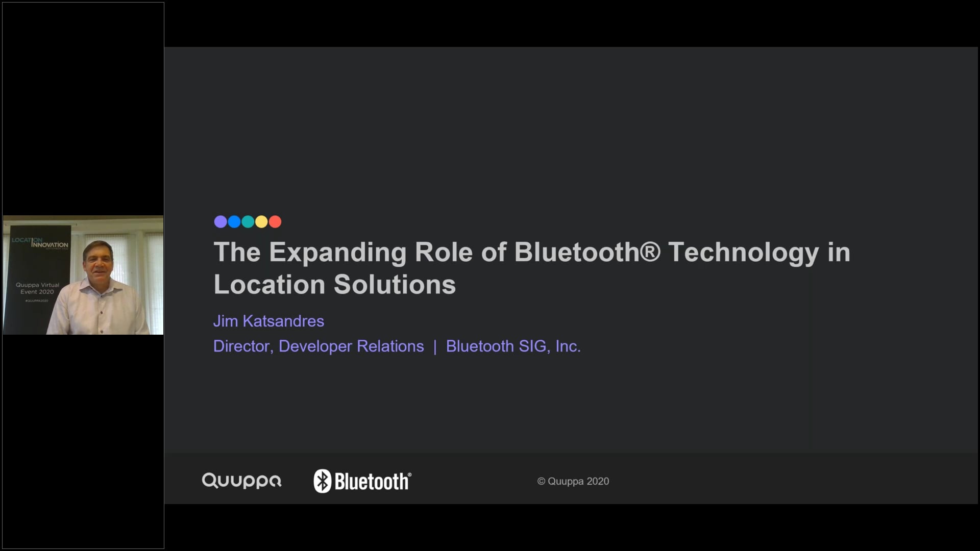Select the slide title text
Screen dimensions: 980x551
tap(531, 268)
